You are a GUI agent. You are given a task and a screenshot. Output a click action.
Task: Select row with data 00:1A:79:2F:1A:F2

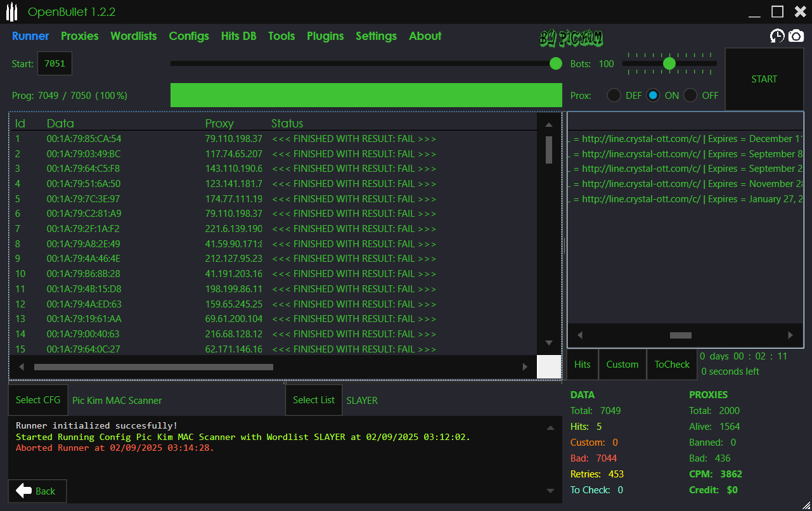coord(274,229)
